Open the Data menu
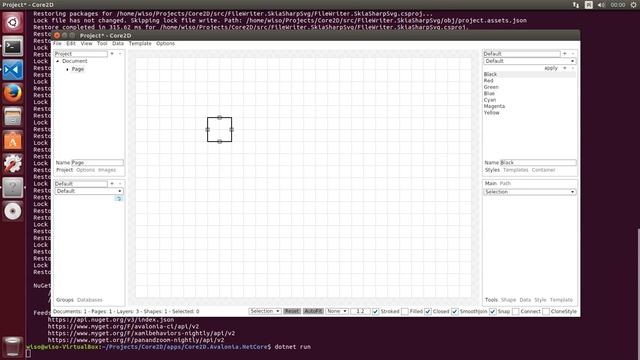640x360 pixels. tap(118, 43)
